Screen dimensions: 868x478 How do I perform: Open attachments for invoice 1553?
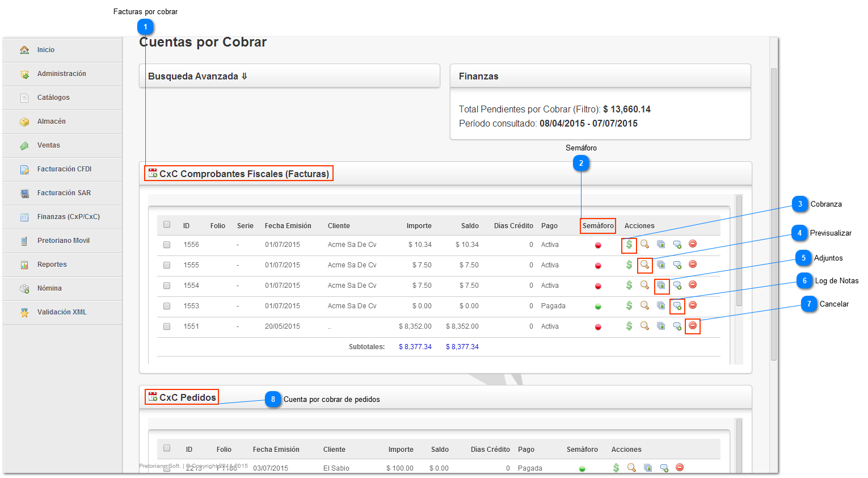(x=661, y=305)
